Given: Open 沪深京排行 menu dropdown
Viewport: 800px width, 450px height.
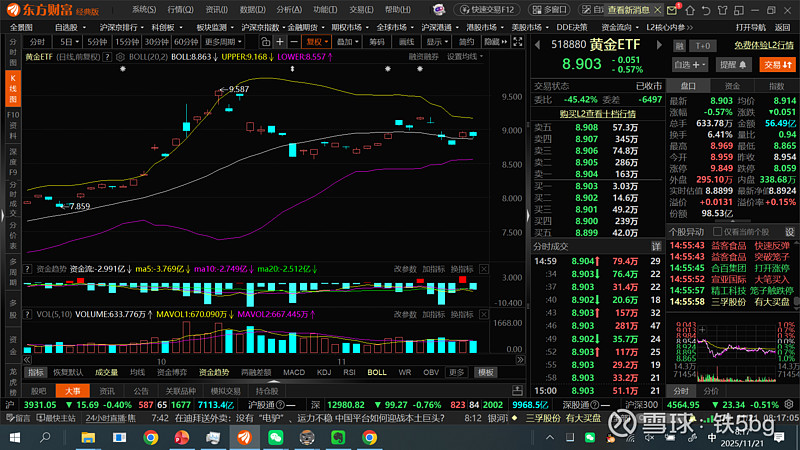Looking at the screenshot, I should point(121,28).
